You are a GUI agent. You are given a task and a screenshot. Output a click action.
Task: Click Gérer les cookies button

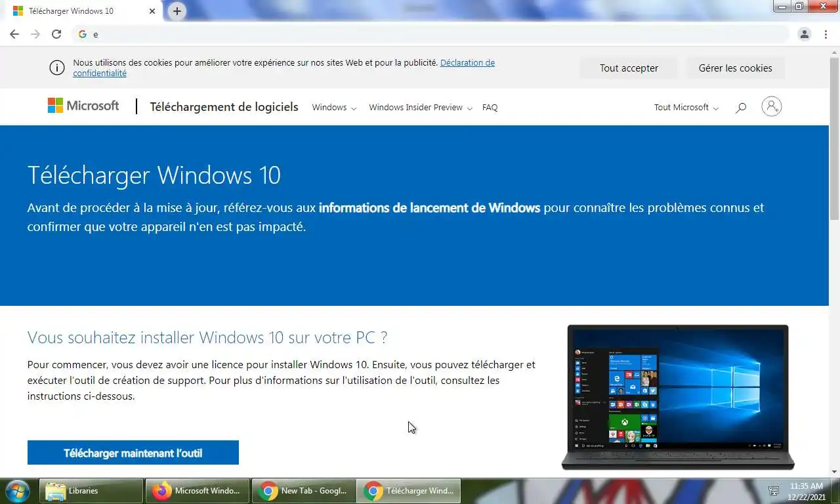(735, 68)
